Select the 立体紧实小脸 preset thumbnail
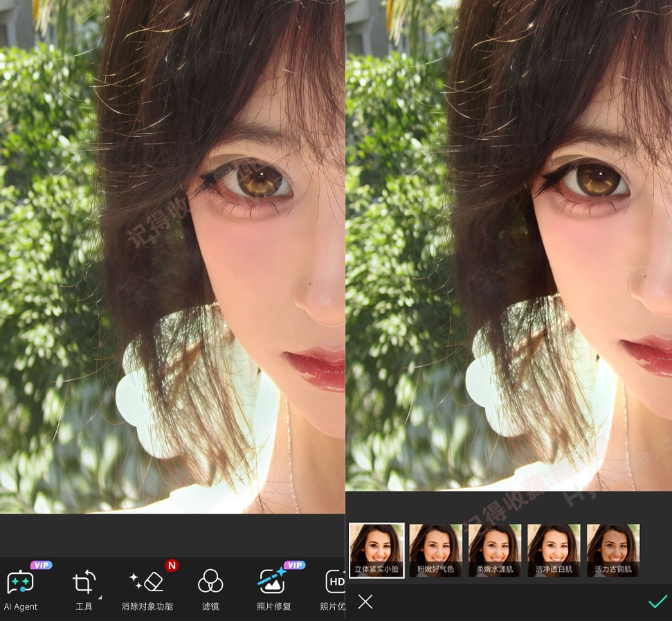This screenshot has height=621, width=672. coord(376,550)
